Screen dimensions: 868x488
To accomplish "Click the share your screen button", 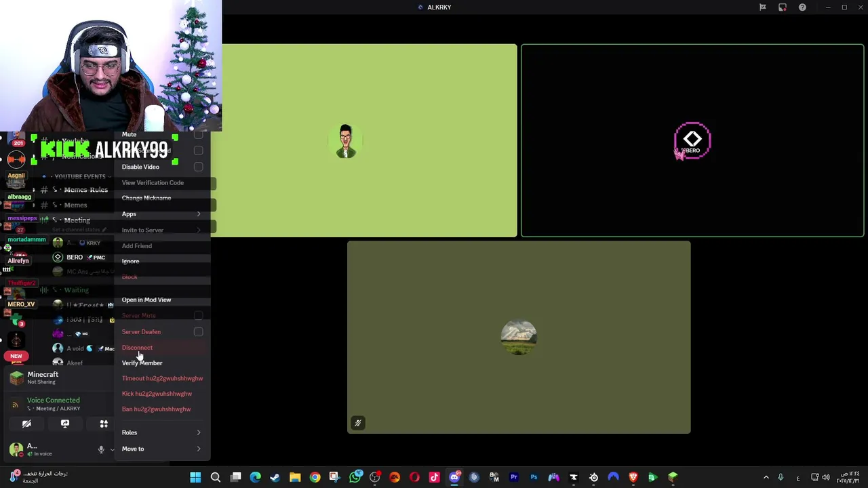I will point(65,424).
